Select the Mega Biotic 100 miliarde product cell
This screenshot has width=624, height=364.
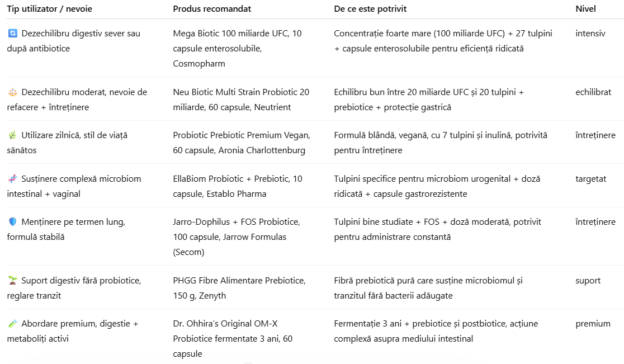click(237, 49)
